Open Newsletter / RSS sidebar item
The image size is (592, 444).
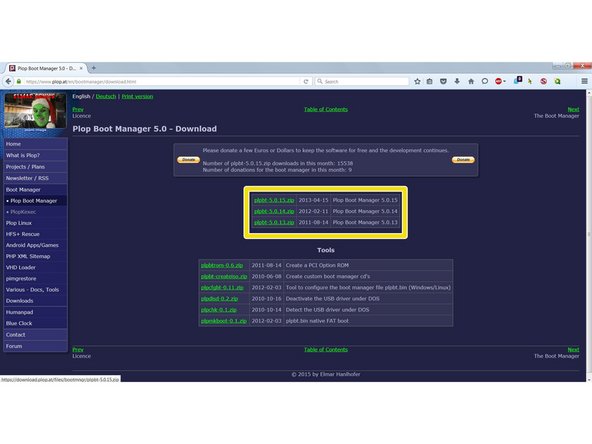35,178
